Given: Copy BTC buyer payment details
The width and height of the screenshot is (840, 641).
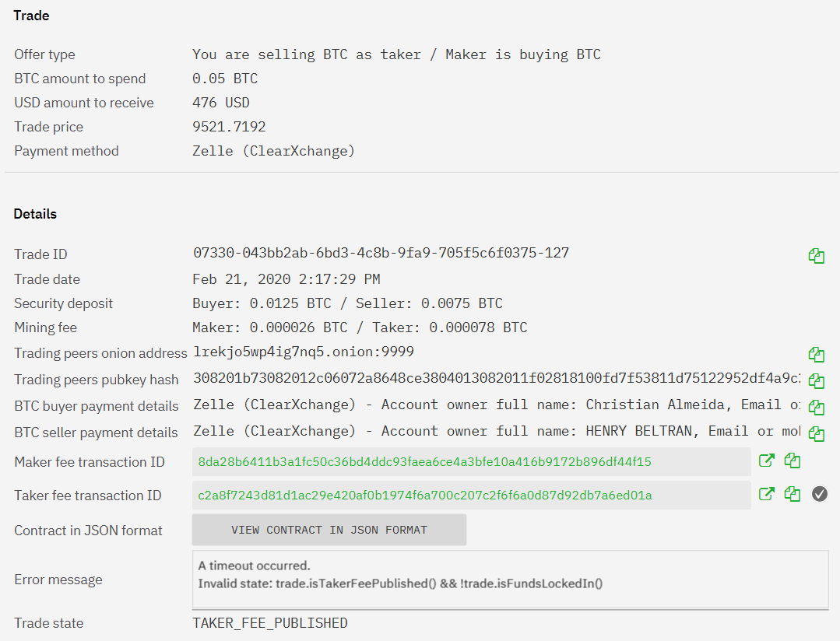Looking at the screenshot, I should pos(816,408).
